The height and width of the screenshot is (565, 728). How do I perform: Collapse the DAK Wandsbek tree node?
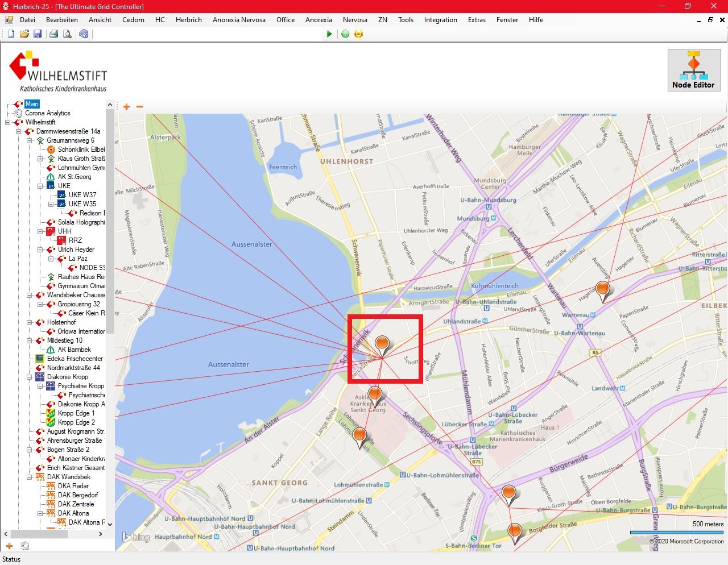(30, 477)
